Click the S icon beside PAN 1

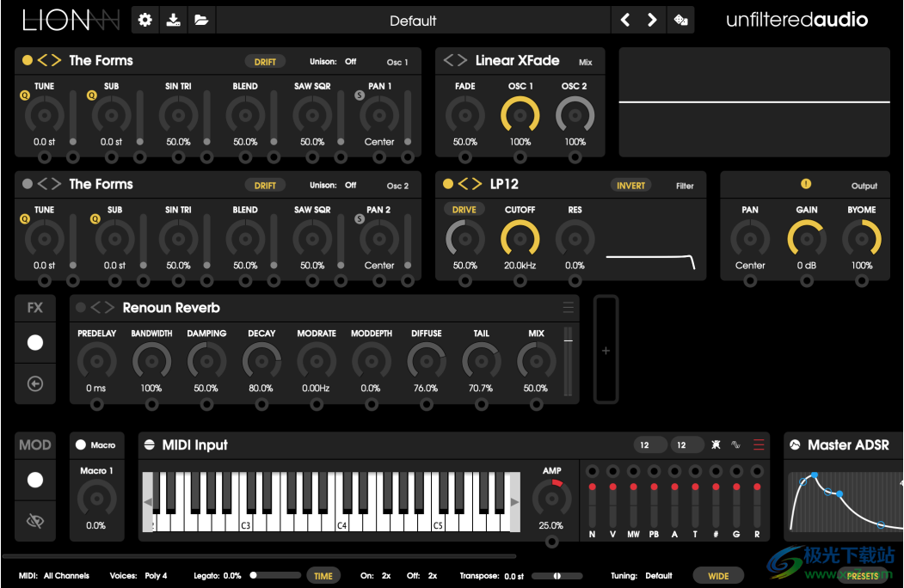coord(360,95)
